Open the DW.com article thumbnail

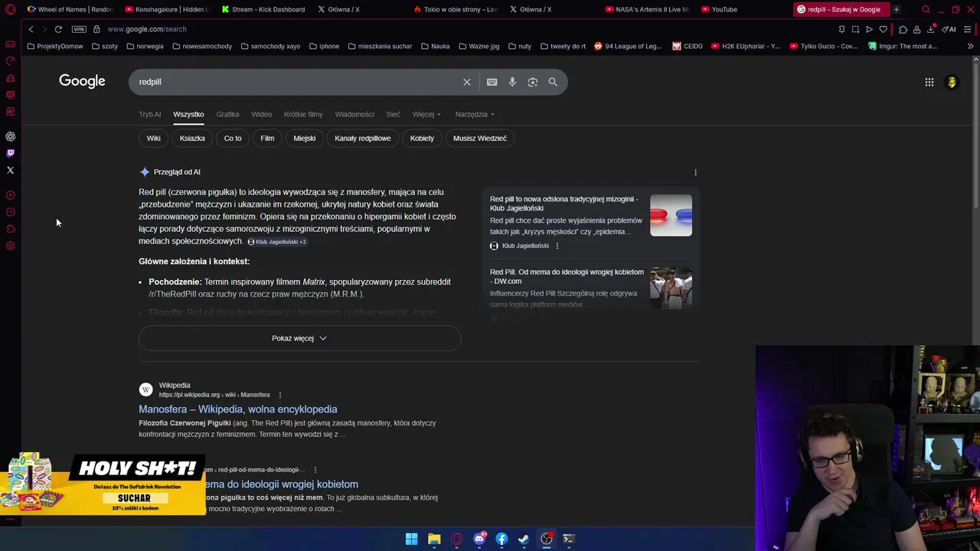tap(671, 288)
